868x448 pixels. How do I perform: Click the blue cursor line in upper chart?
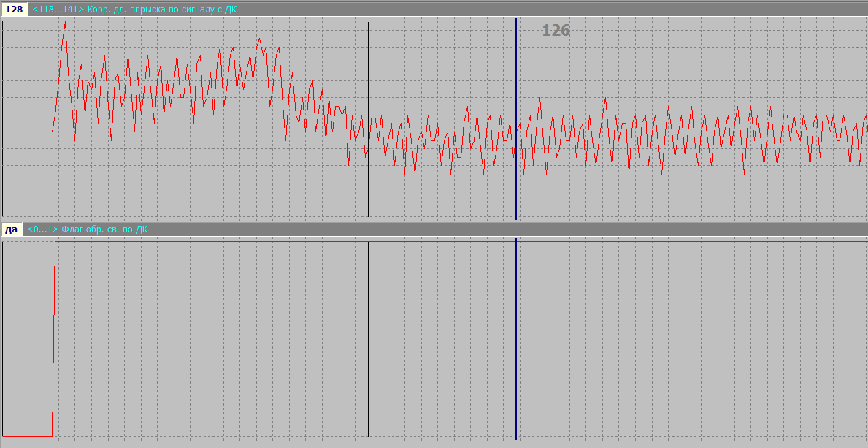pyautogui.click(x=516, y=73)
